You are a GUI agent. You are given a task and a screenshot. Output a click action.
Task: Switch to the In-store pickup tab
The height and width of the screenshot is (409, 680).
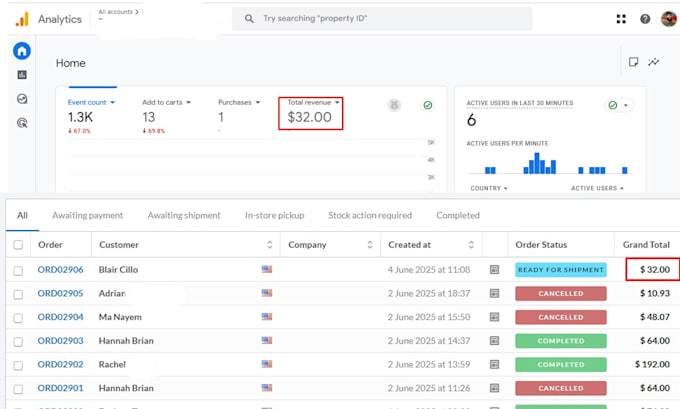275,215
